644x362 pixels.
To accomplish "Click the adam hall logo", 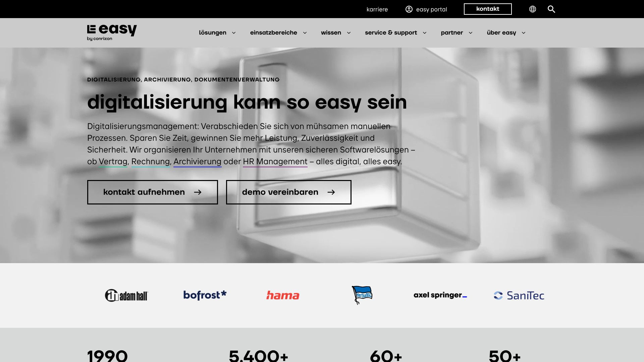I will (126, 295).
